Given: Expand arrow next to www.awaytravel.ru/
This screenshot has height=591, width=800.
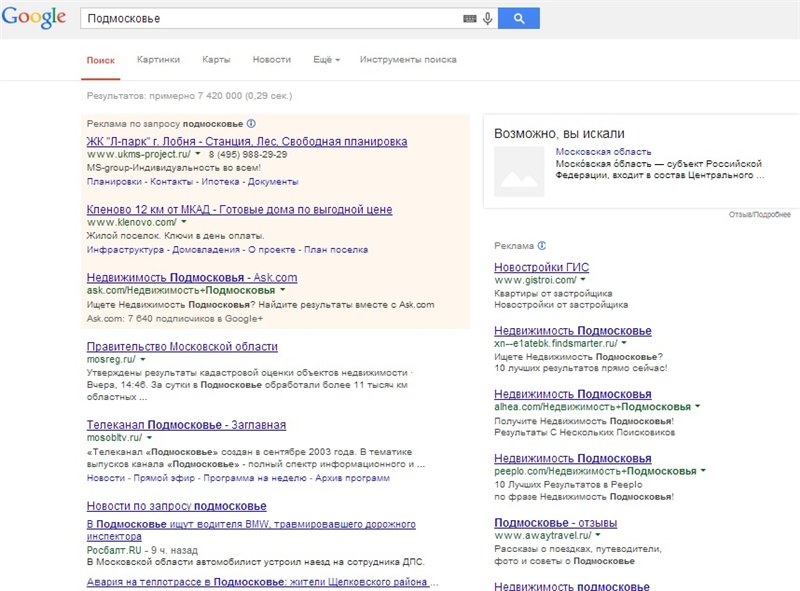Looking at the screenshot, I should (597, 535).
